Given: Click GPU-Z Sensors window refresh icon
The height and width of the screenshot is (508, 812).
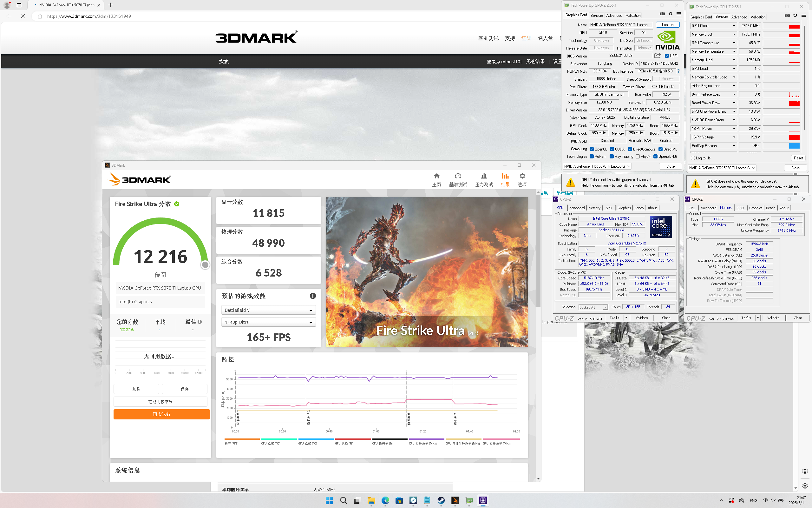Looking at the screenshot, I should [795, 15].
